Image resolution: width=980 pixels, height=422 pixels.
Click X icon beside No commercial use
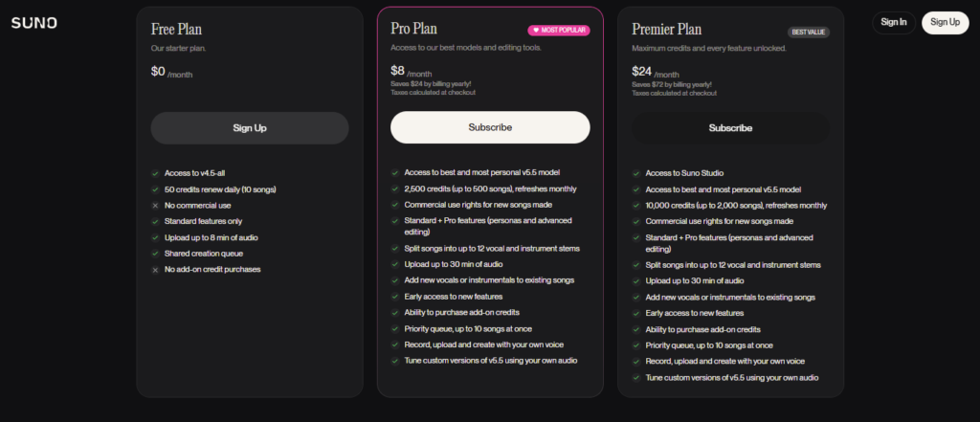(x=155, y=205)
